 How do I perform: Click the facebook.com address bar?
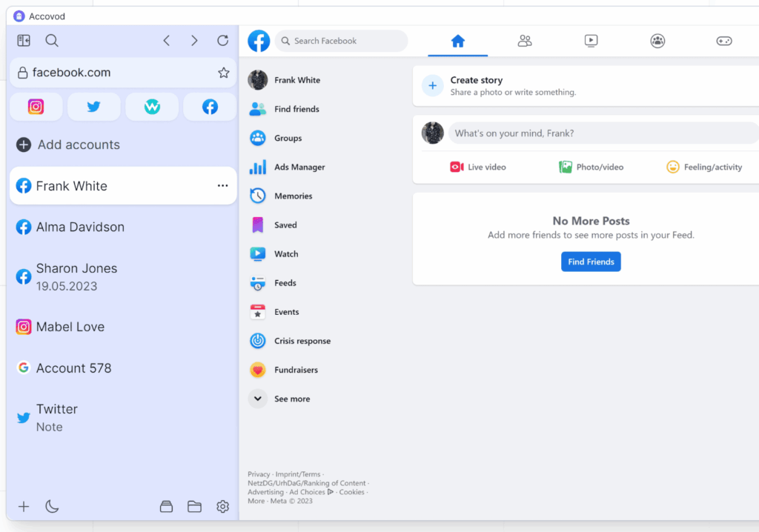pyautogui.click(x=123, y=73)
